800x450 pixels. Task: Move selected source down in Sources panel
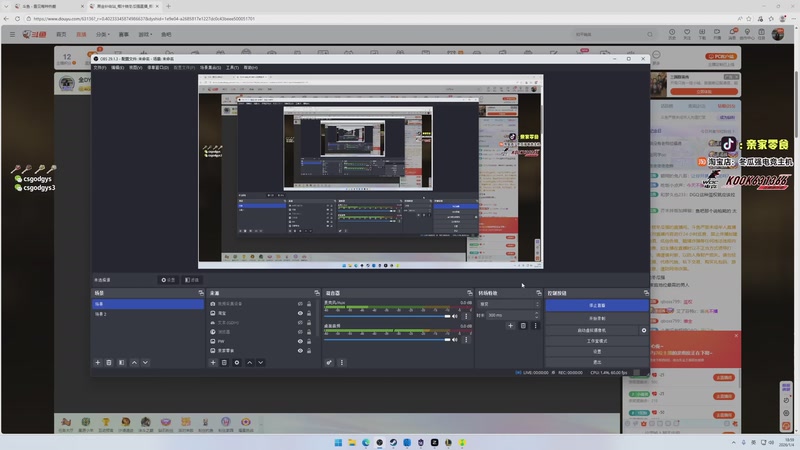tap(261, 362)
